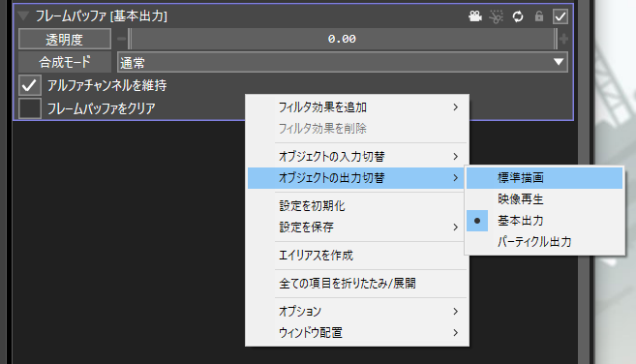Collapse the フレームバッファ panel with the triangle

tap(23, 16)
